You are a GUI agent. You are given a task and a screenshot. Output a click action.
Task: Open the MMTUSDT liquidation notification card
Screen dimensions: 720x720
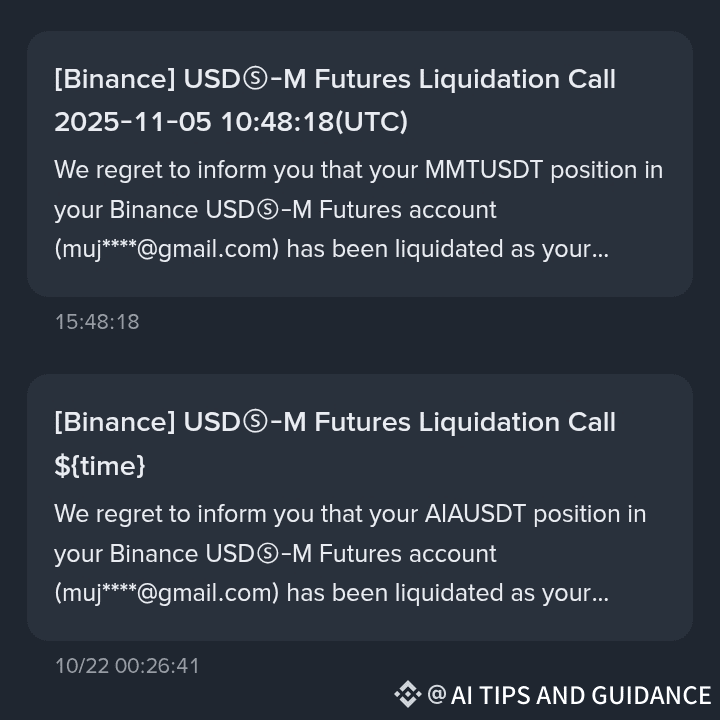[360, 164]
